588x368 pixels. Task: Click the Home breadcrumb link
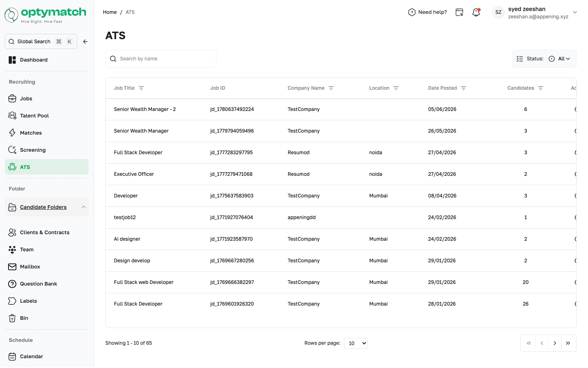[110, 12]
